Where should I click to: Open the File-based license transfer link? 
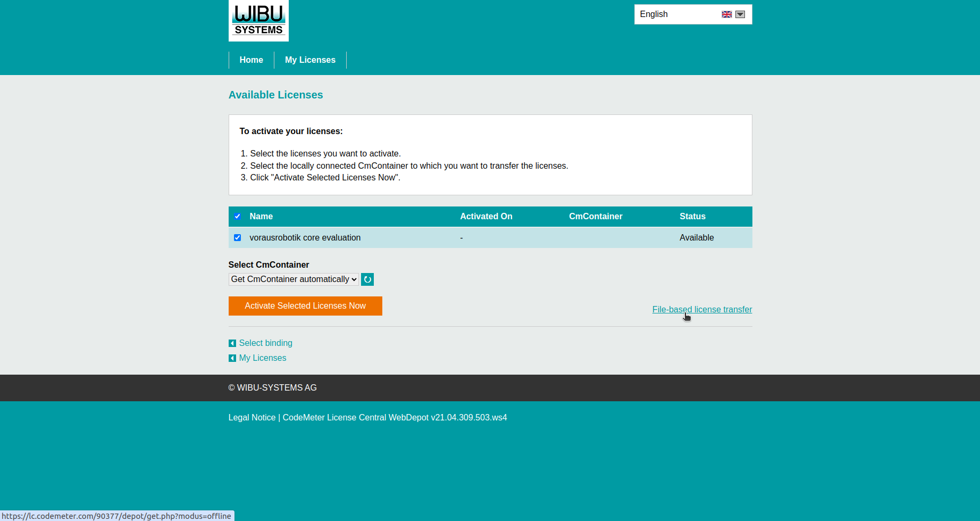[x=702, y=310]
